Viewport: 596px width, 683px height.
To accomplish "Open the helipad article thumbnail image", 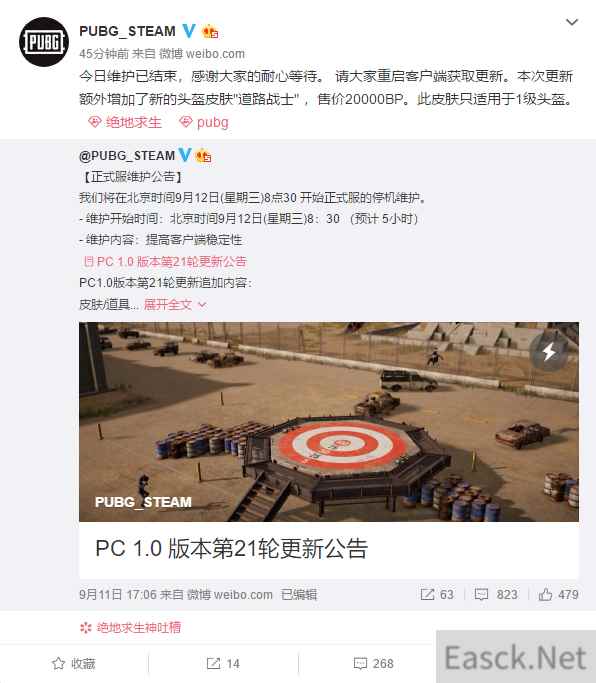I will coord(329,422).
